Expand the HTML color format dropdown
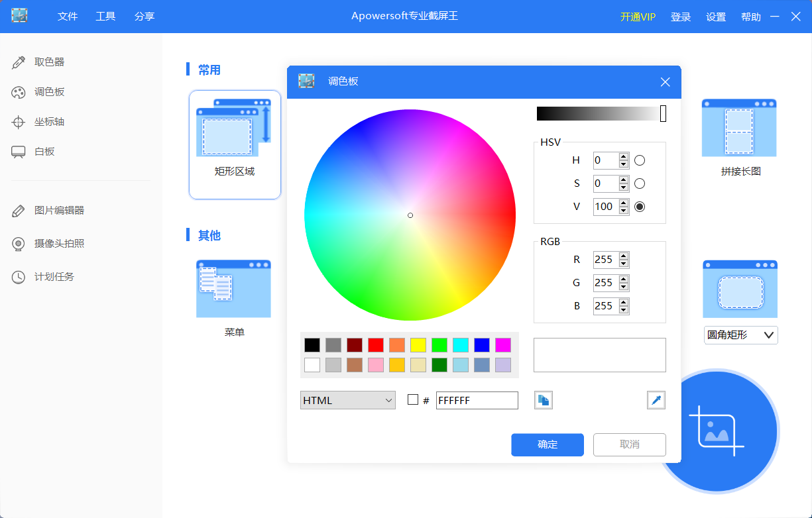This screenshot has height=518, width=812. pyautogui.click(x=348, y=400)
